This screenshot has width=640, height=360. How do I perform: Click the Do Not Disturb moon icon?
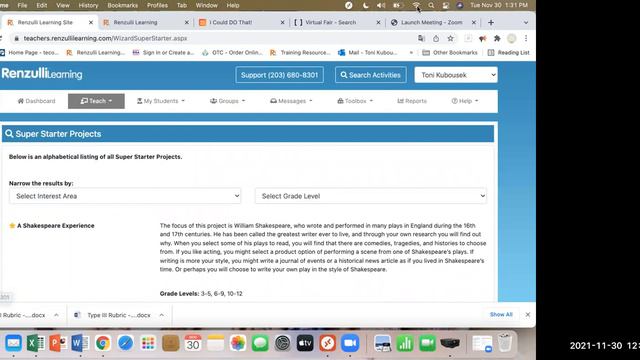(366, 5)
